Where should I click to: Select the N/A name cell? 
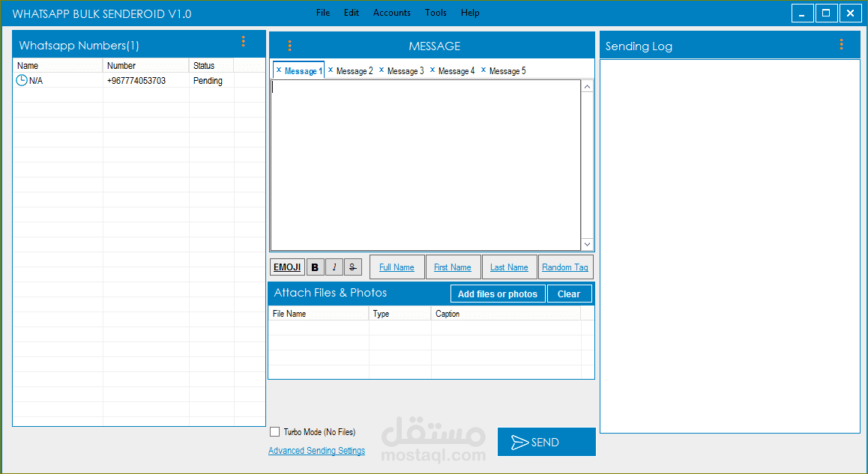coord(35,81)
